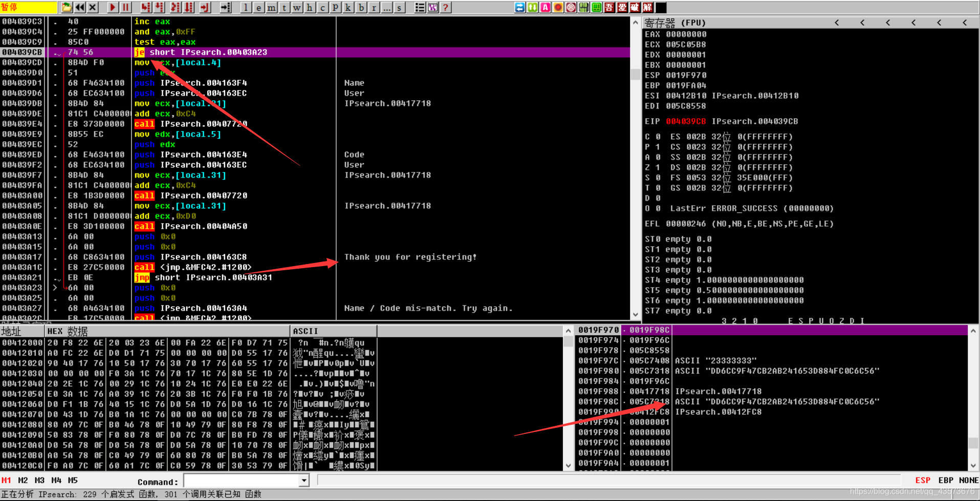The height and width of the screenshot is (501, 980).
Task: Click the blue arrows plugin icon
Action: click(520, 7)
